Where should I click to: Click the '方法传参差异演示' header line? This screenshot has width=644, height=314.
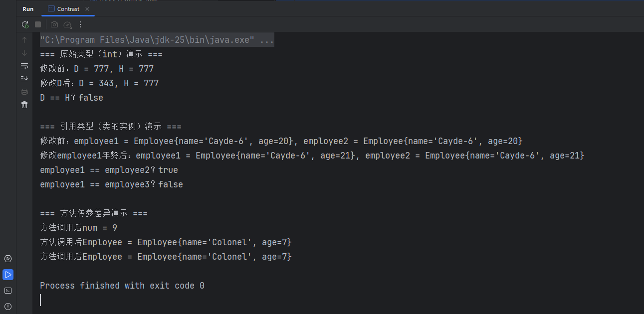[x=94, y=213]
